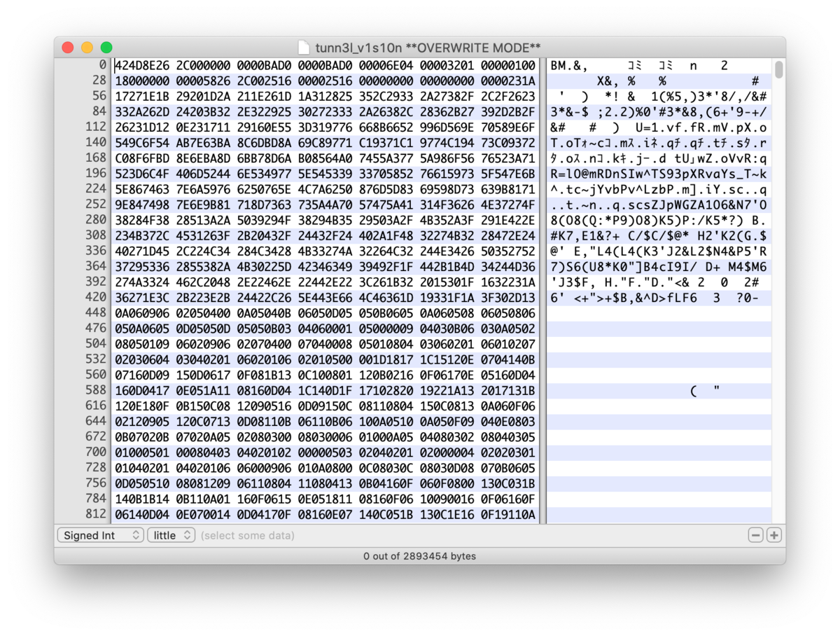Select hex group 549C6F54
This screenshot has height=636, width=840.
142,143
